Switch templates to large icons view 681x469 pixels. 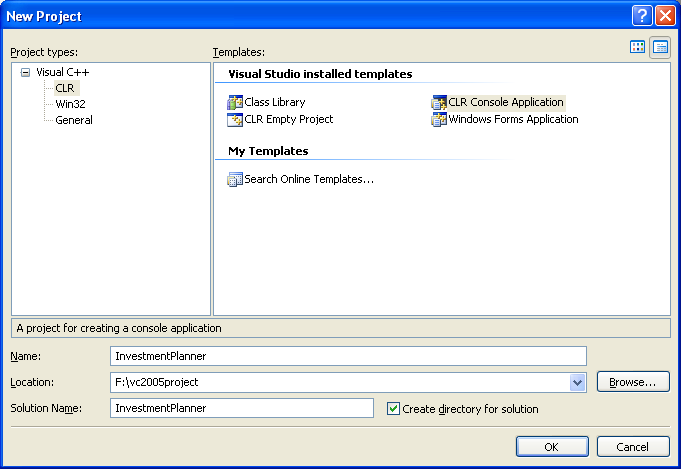[x=637, y=47]
